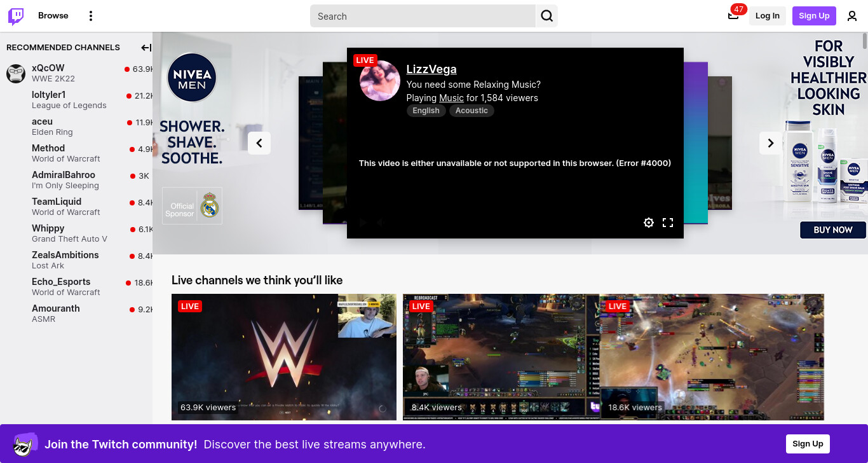Click the Twitch mascot icon in banner
868x463 pixels.
[x=25, y=444]
